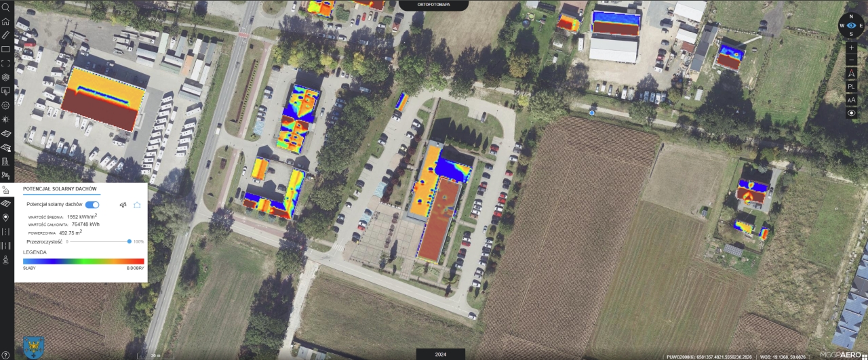Open the sun lighting analysis tool
This screenshot has height=360, width=868.
(x=5, y=119)
